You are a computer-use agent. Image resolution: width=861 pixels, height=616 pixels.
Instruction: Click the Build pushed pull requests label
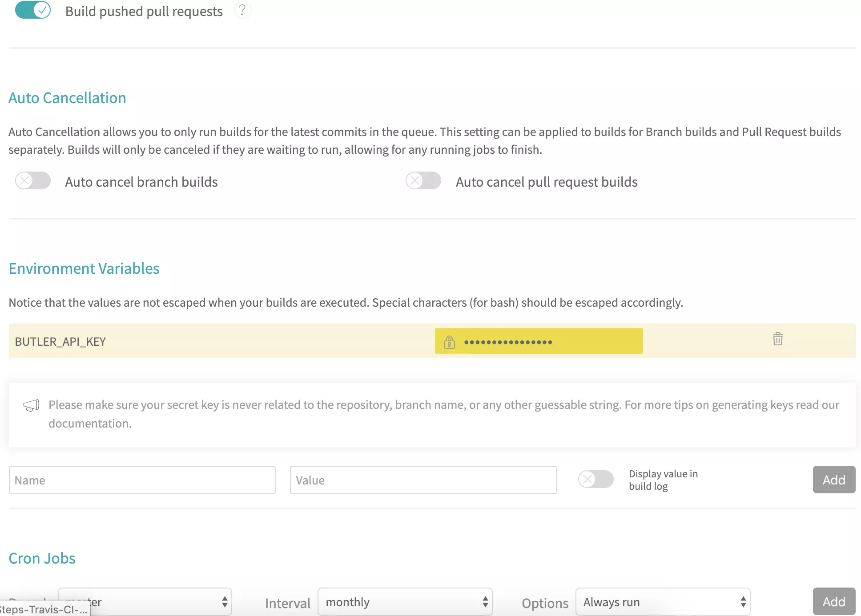click(x=144, y=11)
